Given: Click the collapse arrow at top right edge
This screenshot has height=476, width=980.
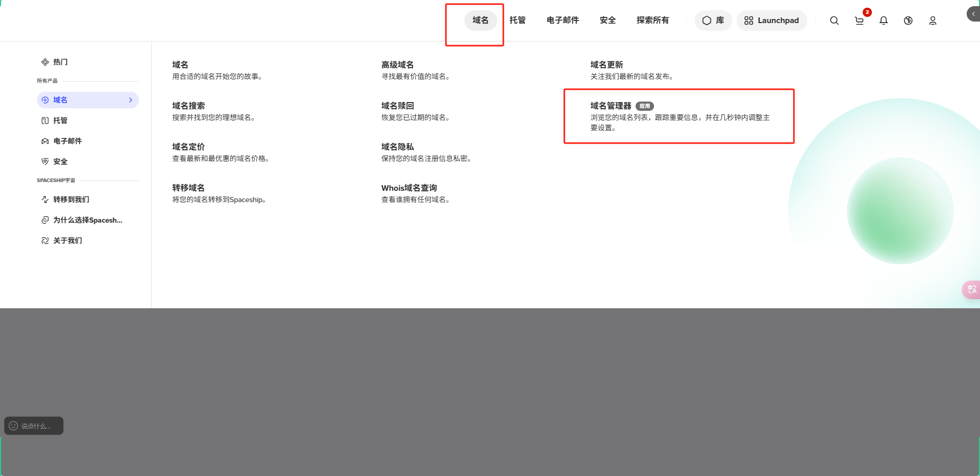Looking at the screenshot, I should point(973,14).
